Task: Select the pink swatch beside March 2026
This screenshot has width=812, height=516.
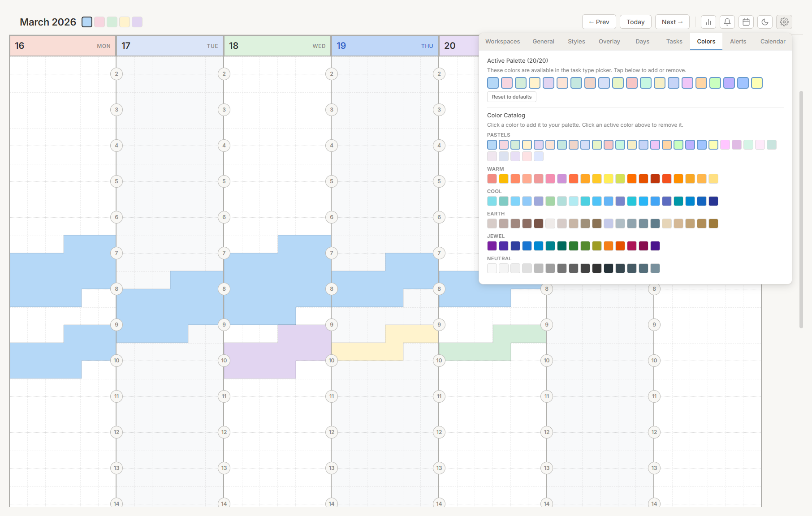Action: coord(99,22)
